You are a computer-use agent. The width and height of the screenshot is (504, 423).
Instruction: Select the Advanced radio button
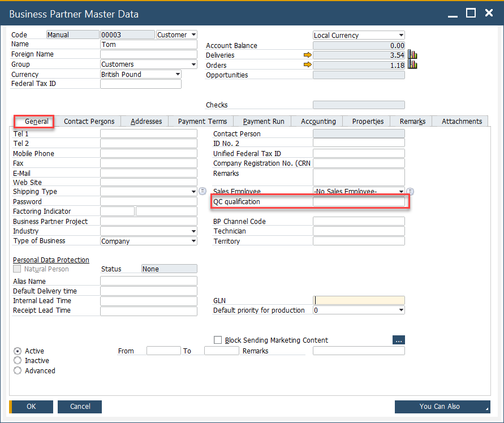[x=18, y=371]
